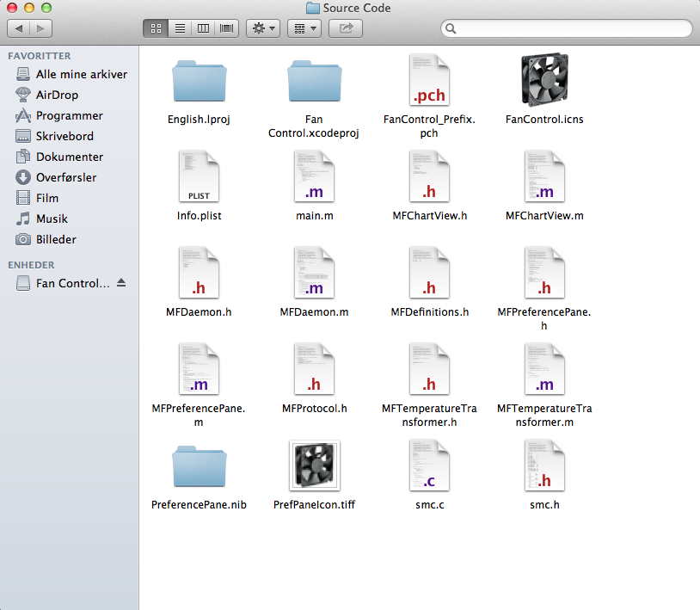The image size is (700, 610).
Task: Select the English.lproj folder icon
Action: point(200,81)
